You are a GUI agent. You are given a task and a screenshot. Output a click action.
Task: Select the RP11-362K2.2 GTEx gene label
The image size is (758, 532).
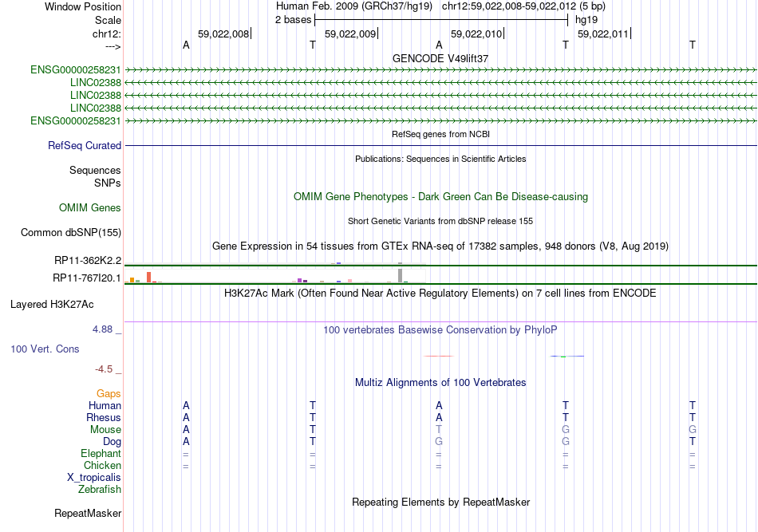click(88, 261)
